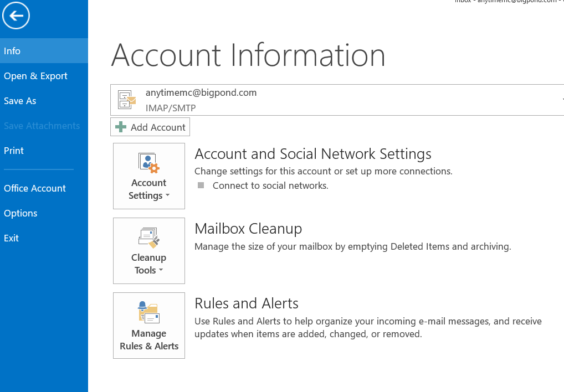Click the Cleanup Tools broom icon
Viewport: 564px width, 392px height.
coord(148,238)
